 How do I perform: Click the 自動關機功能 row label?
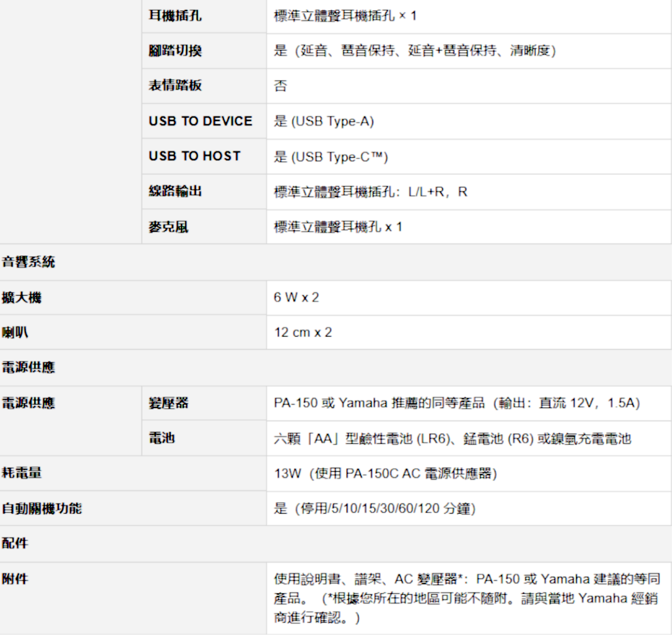[42, 508]
